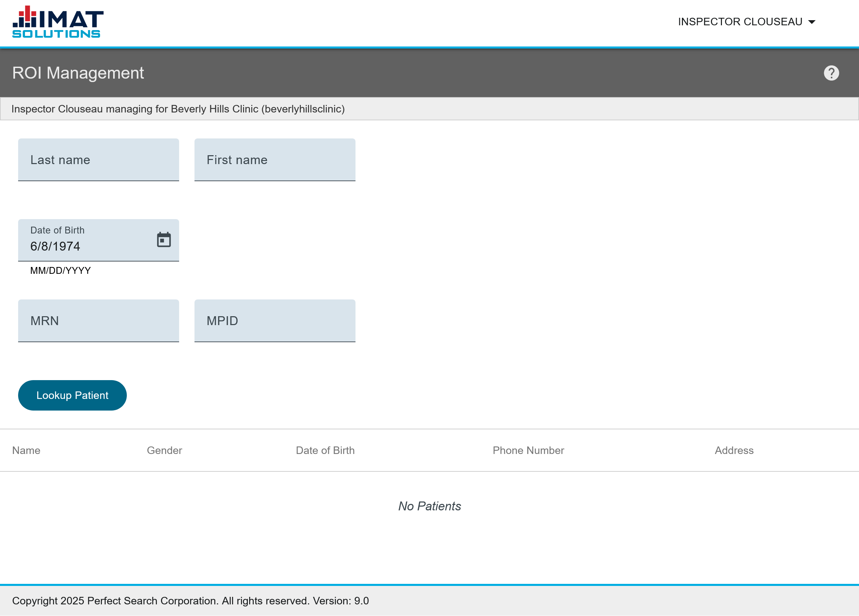This screenshot has height=616, width=859.
Task: Focus the MRN input field
Action: coord(98,321)
